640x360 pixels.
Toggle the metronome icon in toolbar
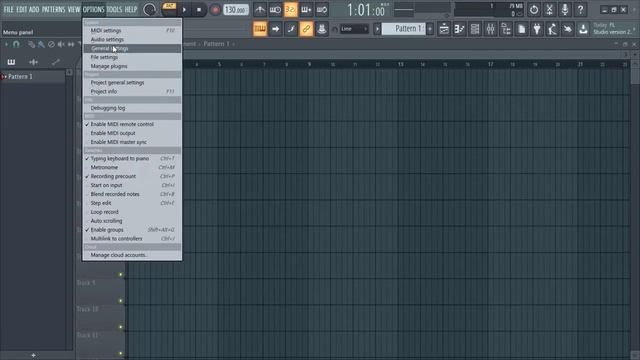point(260,9)
